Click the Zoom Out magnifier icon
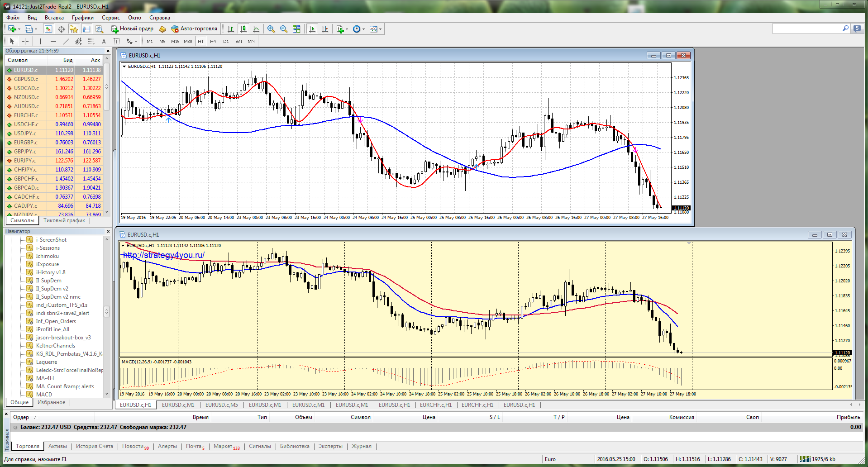The image size is (868, 467). point(284,29)
